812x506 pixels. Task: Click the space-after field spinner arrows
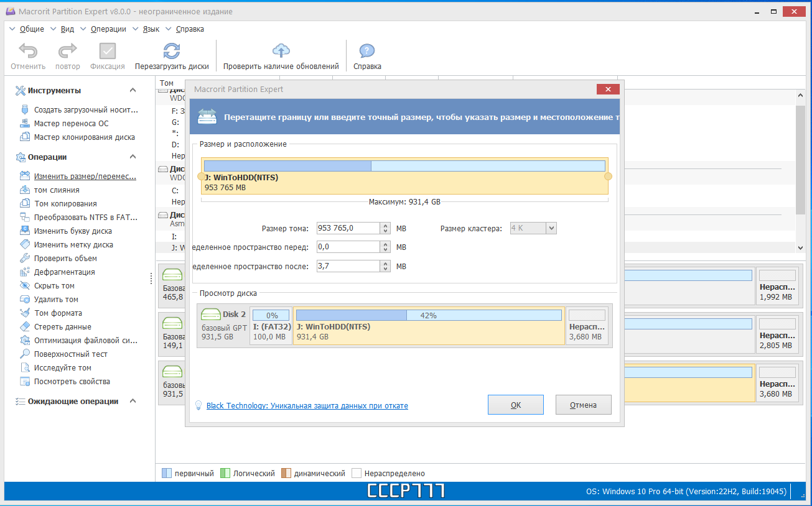[386, 266]
